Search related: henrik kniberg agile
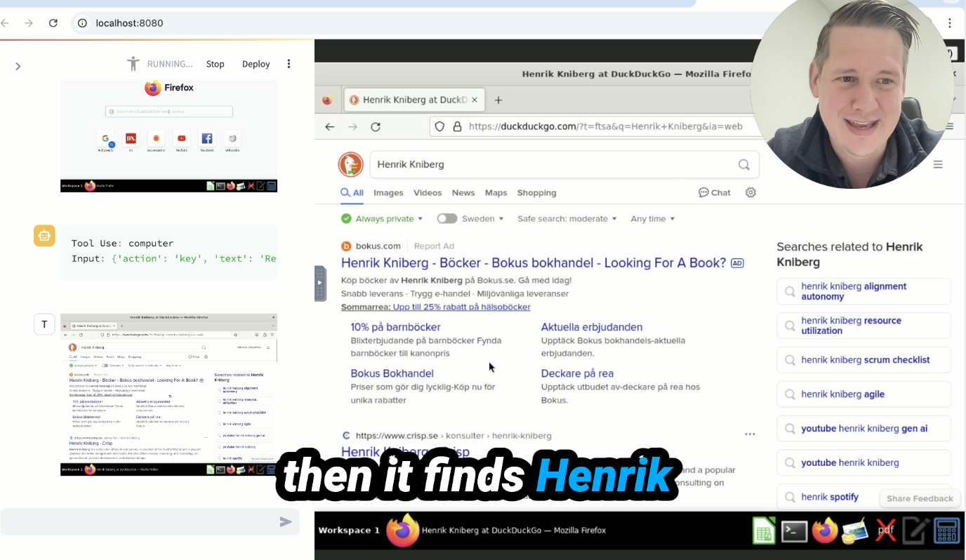This screenshot has height=560, width=966. click(864, 394)
